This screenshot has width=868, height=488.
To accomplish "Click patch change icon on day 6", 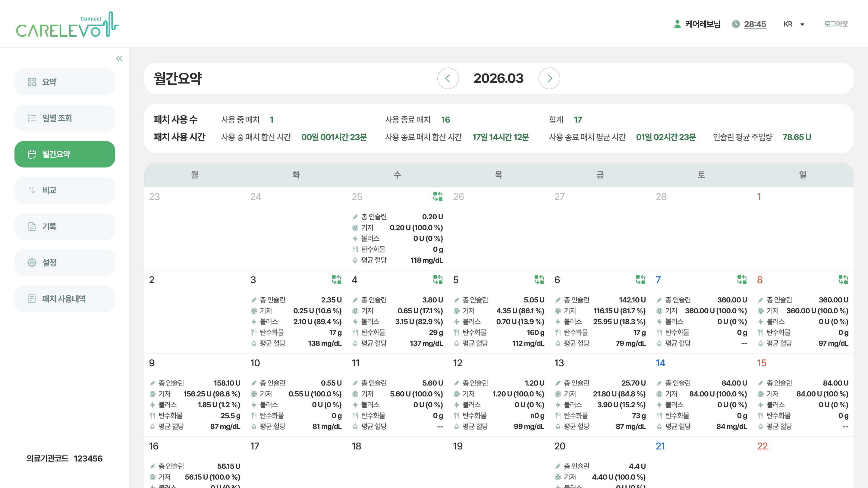I will (640, 280).
